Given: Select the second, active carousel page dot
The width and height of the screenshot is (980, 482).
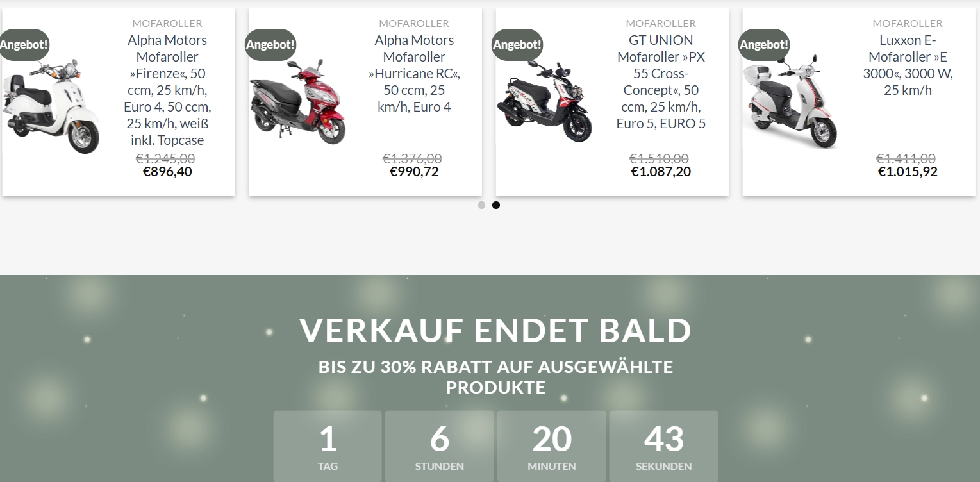Looking at the screenshot, I should tap(496, 205).
